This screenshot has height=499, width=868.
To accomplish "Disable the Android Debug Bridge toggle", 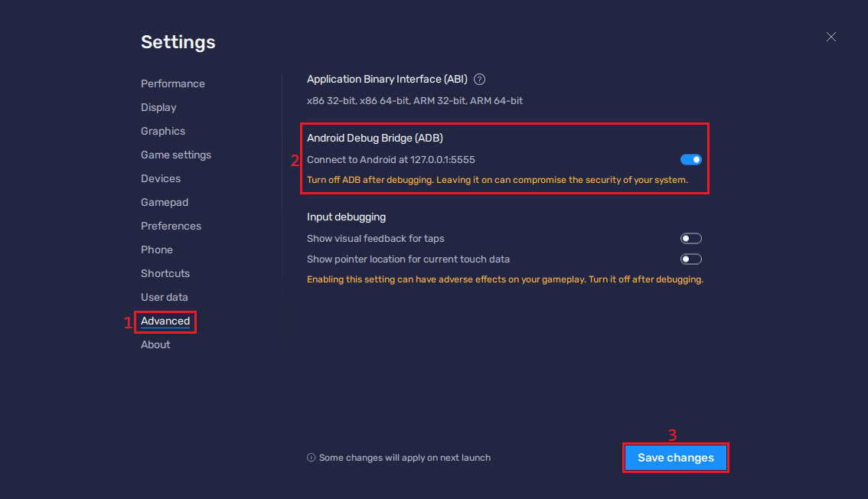I will coord(690,159).
